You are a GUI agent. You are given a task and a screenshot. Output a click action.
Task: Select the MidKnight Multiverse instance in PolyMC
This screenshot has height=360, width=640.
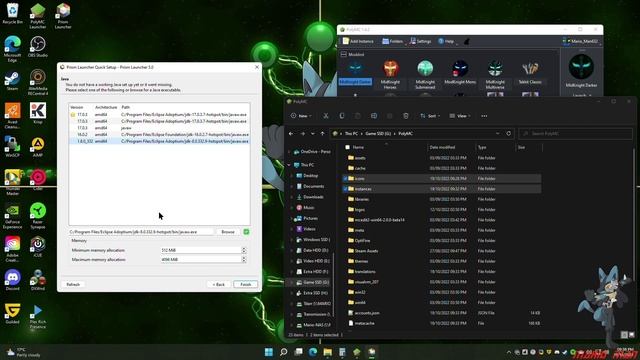tap(495, 74)
